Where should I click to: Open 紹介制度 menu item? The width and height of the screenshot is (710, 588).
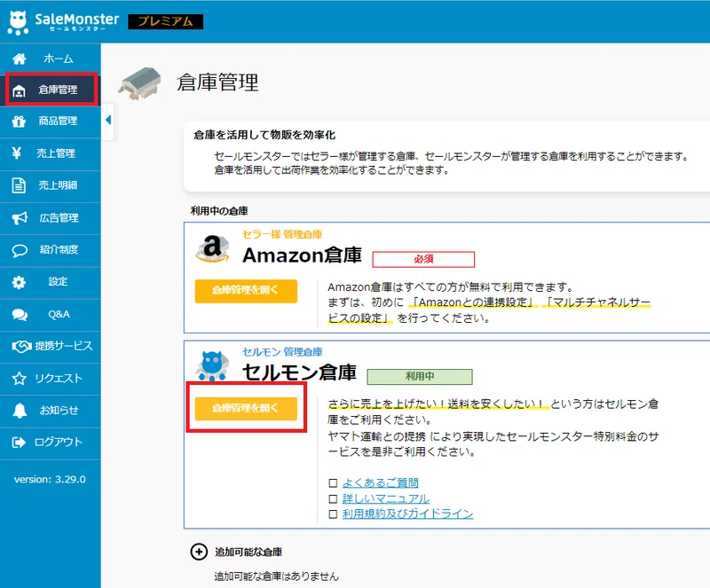[x=59, y=249]
